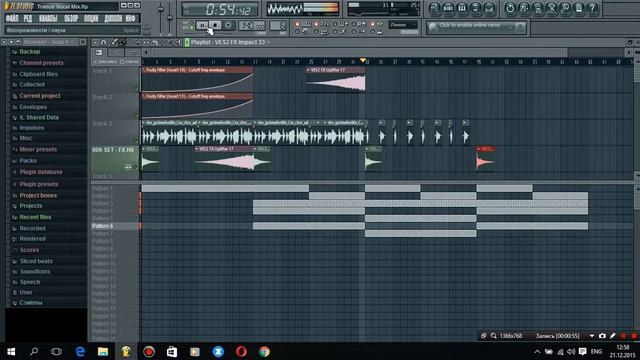Open the Recent files folder

(35, 217)
